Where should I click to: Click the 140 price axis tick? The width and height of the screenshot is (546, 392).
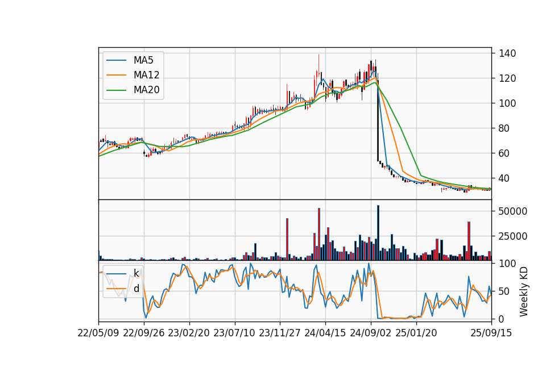[x=507, y=53]
